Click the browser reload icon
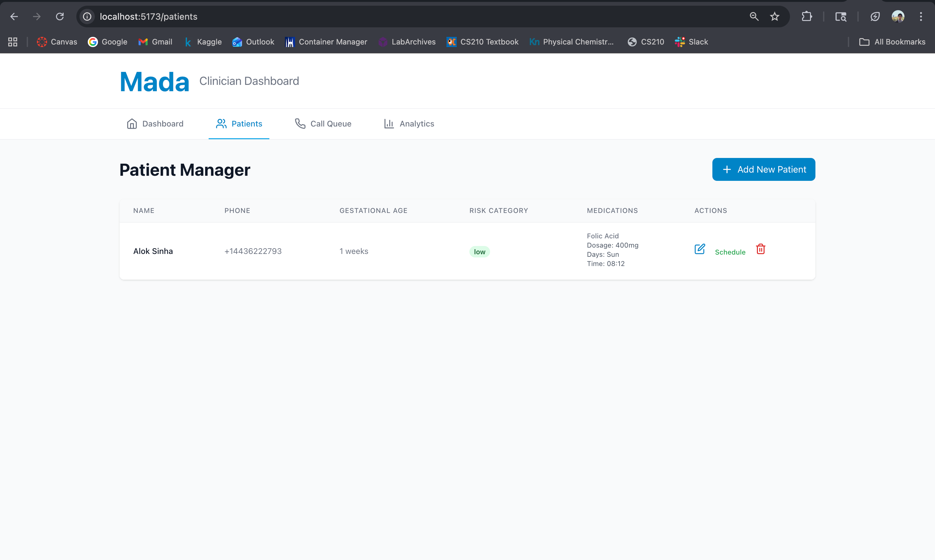Image resolution: width=935 pixels, height=560 pixels. [x=60, y=17]
